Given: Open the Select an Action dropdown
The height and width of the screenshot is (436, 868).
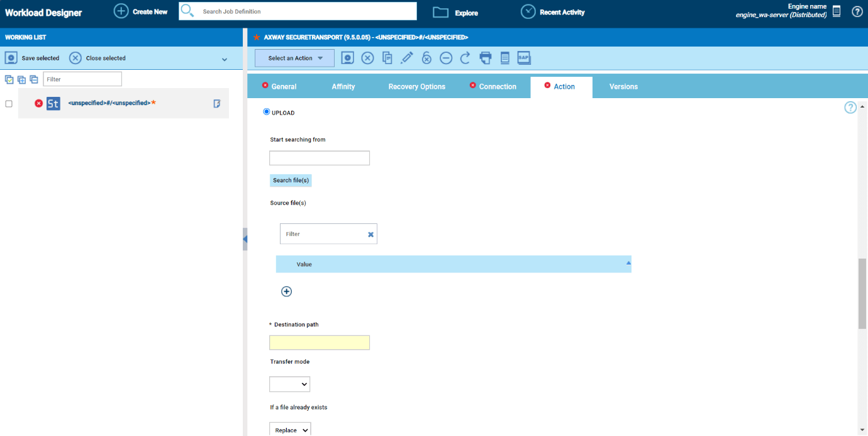Looking at the screenshot, I should 294,58.
